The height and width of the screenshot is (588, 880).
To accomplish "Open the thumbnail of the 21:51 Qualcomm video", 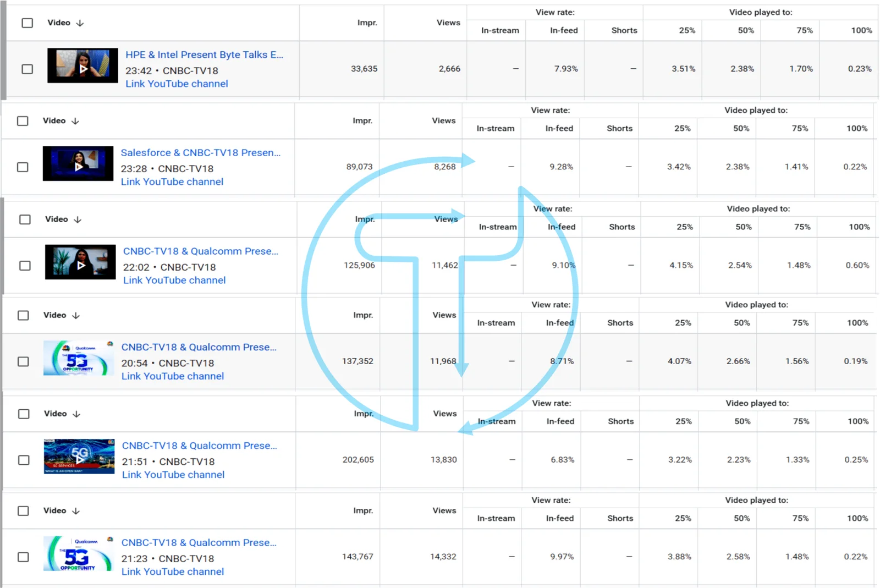I will coord(79,457).
